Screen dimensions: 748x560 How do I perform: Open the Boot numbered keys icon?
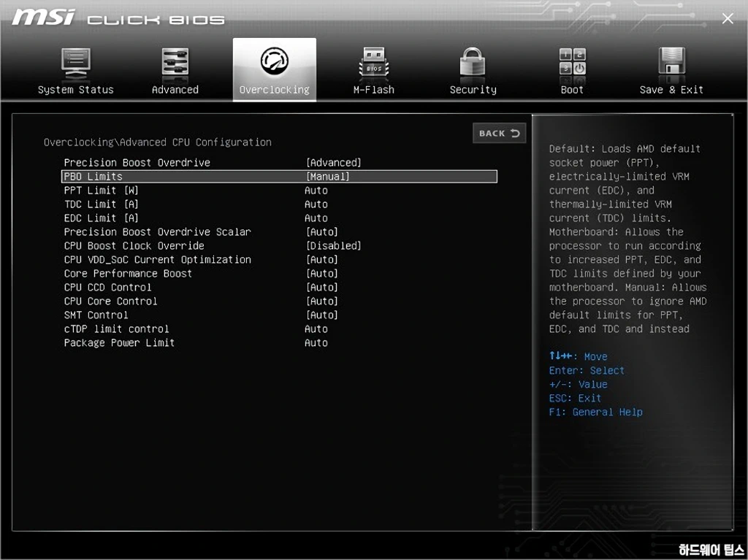[x=572, y=62]
